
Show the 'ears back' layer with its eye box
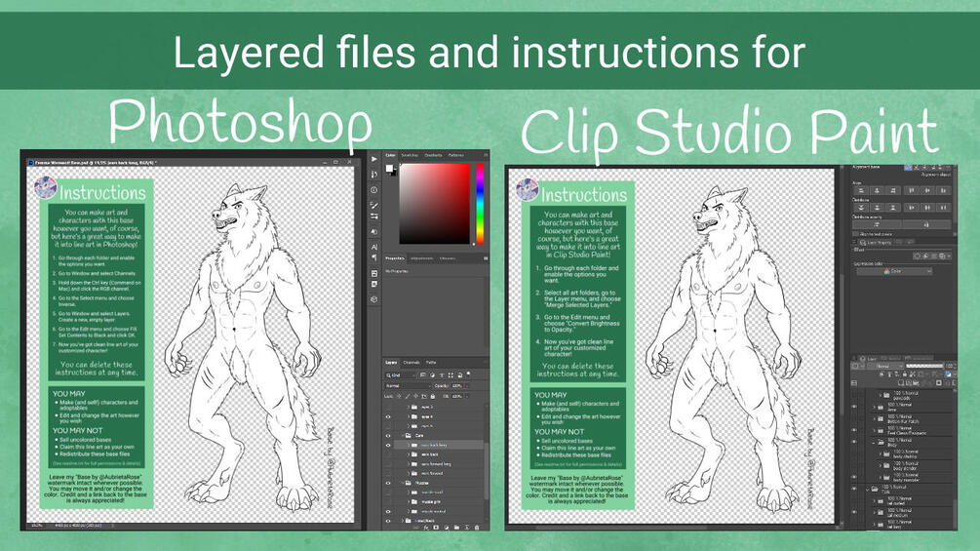(x=388, y=454)
